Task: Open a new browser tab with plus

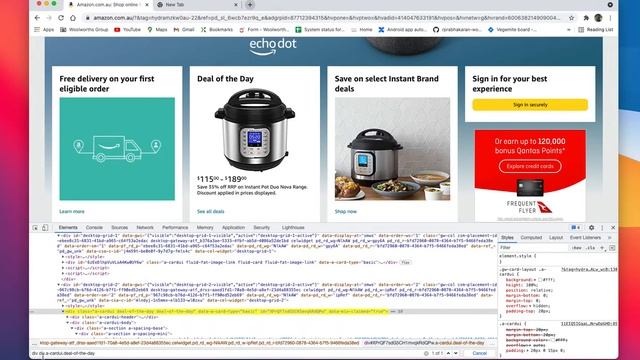Action: click(250, 5)
